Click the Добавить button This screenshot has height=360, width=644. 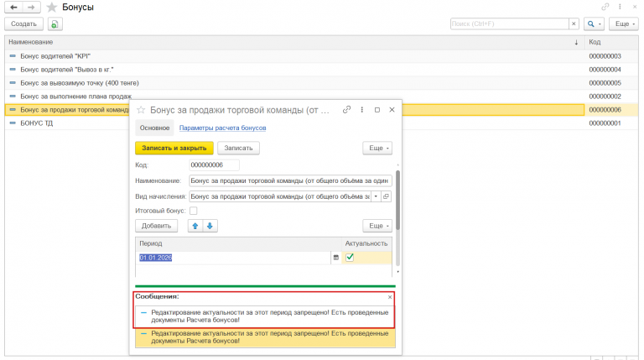click(157, 226)
